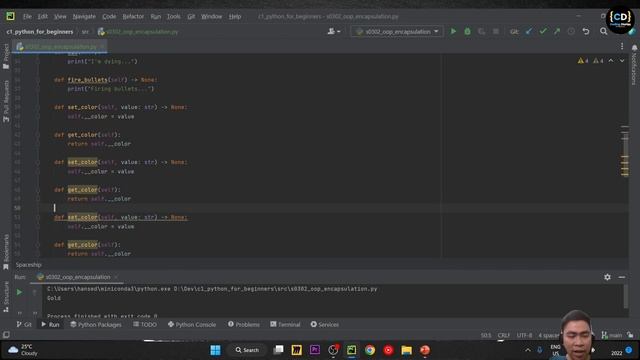Open the View menu
The width and height of the screenshot is (640, 360).
coord(60,16)
